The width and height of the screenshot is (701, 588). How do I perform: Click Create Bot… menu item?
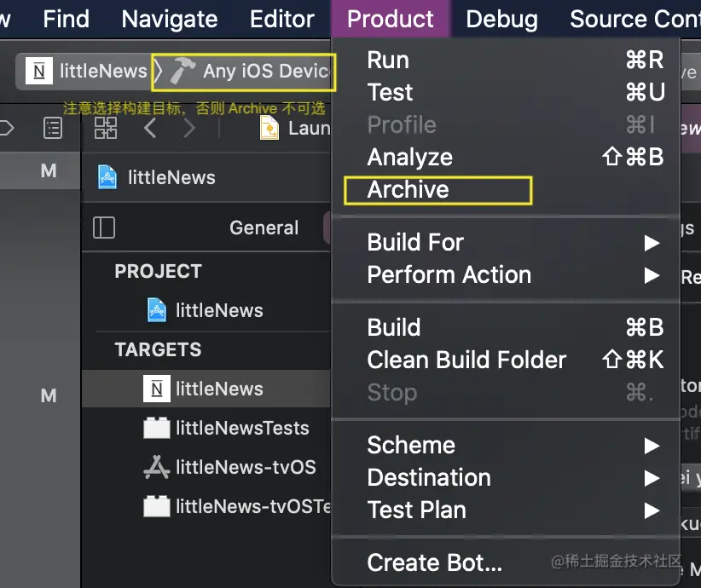point(434,563)
